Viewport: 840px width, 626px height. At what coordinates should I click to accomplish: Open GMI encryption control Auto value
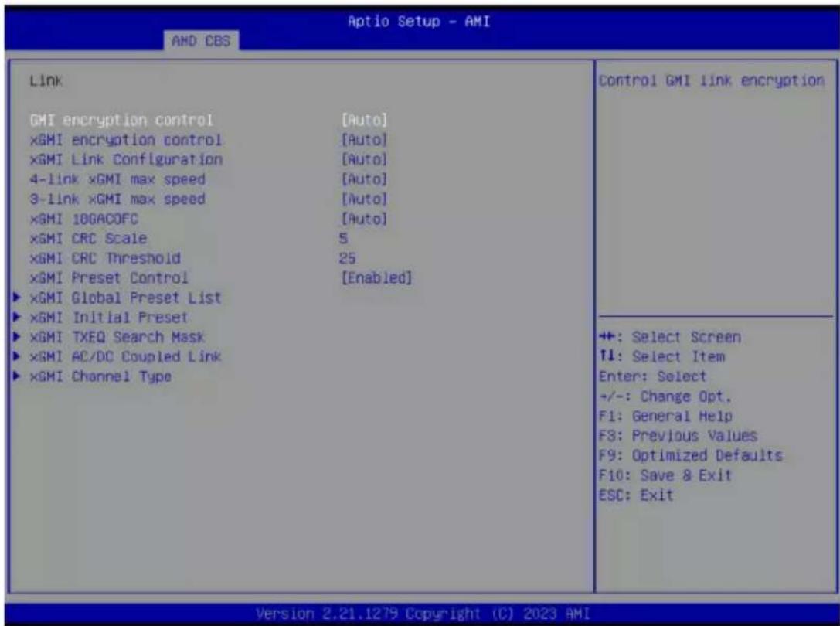364,120
